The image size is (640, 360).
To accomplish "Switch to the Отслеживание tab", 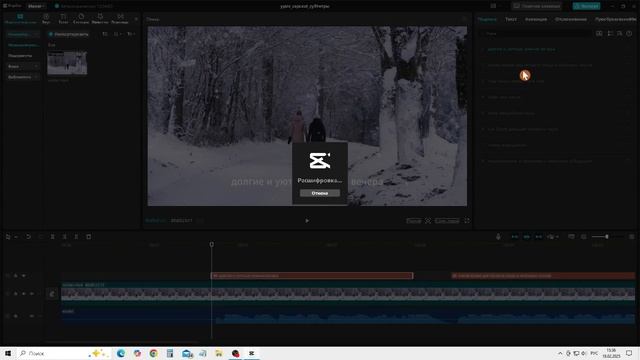I will [571, 19].
